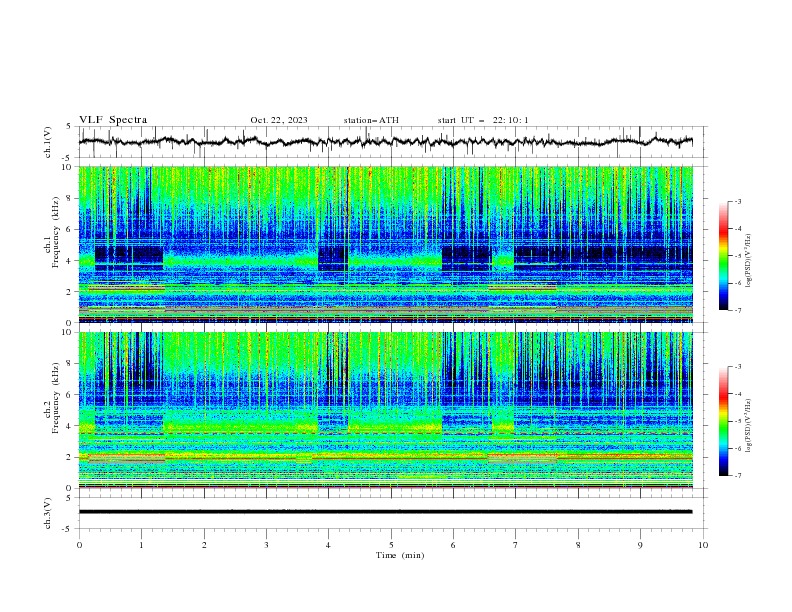Click the ch.1 spectrogram color bar
The height and width of the screenshot is (612, 792).
(724, 256)
